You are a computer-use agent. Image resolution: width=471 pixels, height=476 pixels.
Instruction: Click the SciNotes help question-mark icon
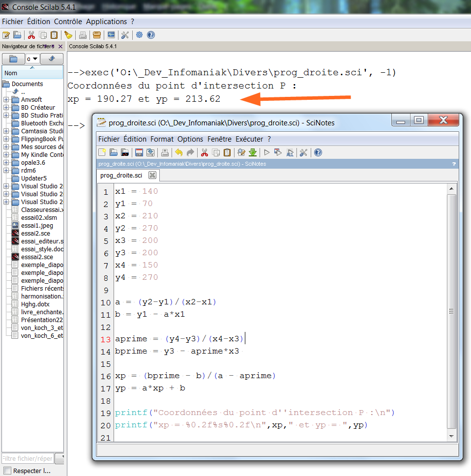tap(318, 152)
